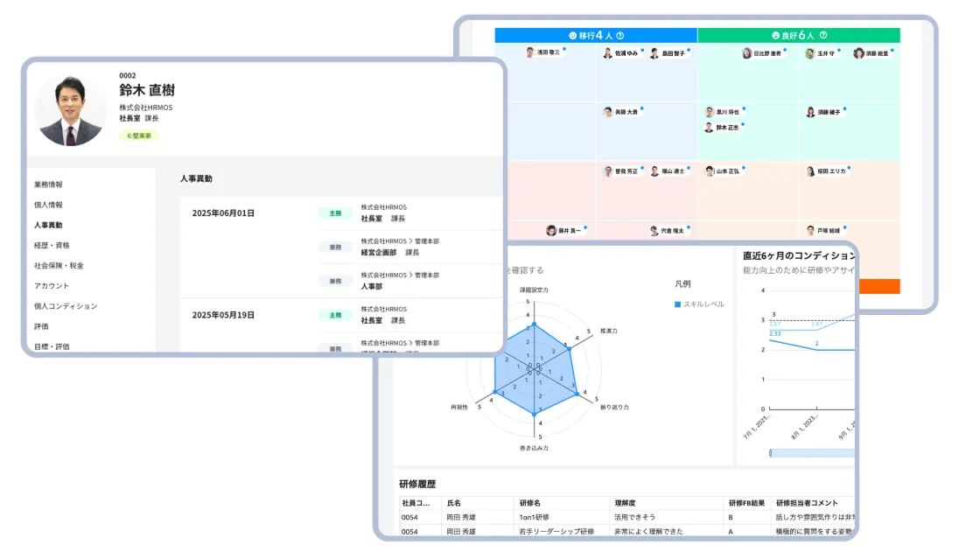980x552 pixels.
Task: Select 玉井 守's avatar chip
Action: [x=810, y=53]
